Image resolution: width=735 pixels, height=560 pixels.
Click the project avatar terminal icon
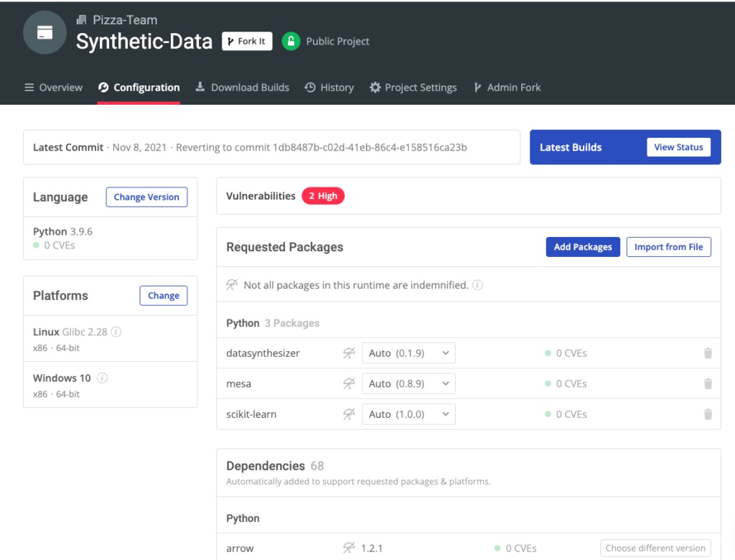tap(45, 32)
